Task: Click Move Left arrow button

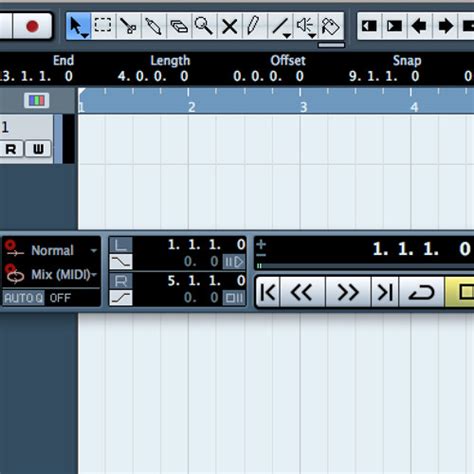Action: point(420,26)
